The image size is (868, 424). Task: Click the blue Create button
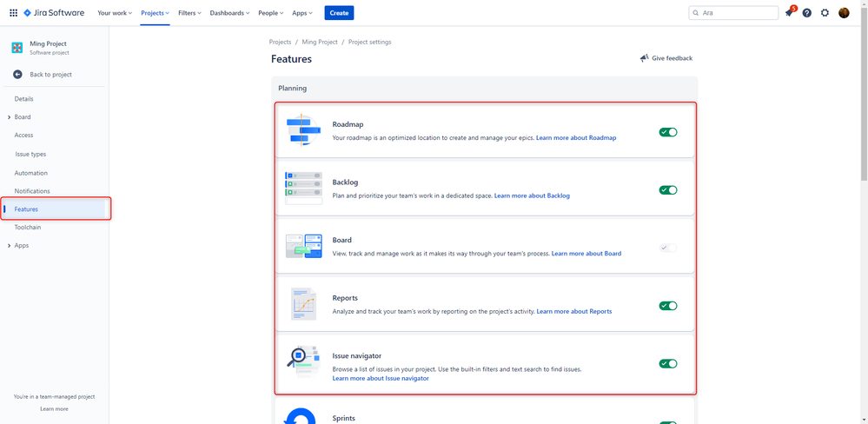coord(339,13)
